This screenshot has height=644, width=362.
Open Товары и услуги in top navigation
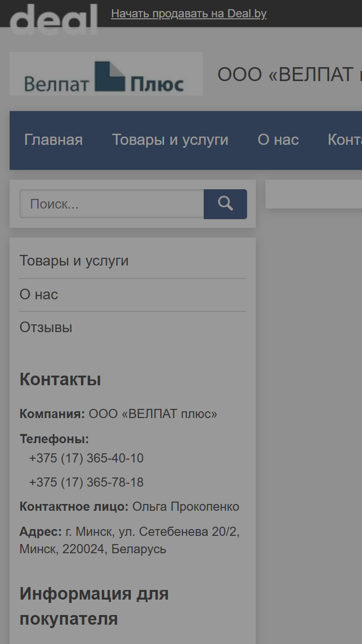170,140
